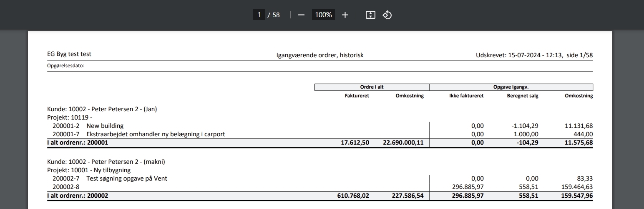Select the value -1.104,29

pyautogui.click(x=524, y=126)
